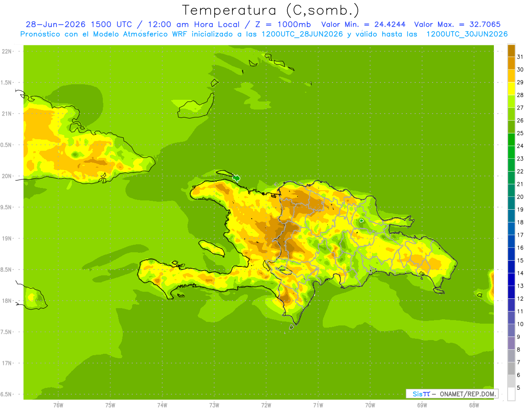532x411 pixels.
Task: Click the title 'Temperatura (C,somb.)'
Action: pyautogui.click(x=271, y=10)
